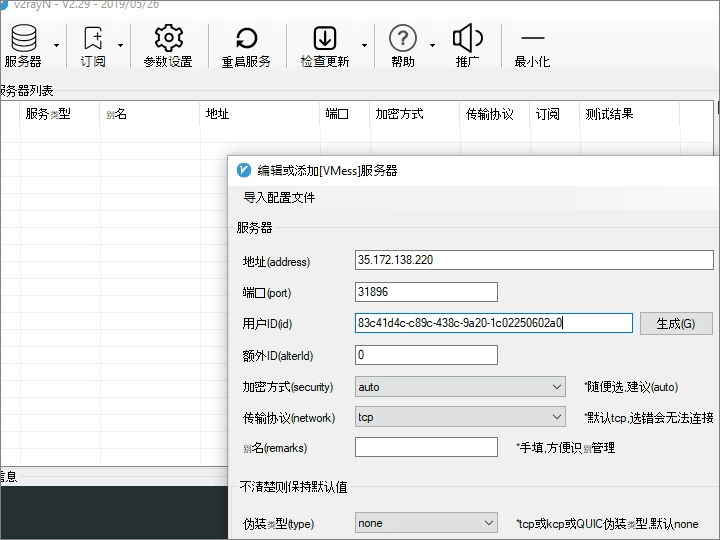720x540 pixels.
Task: Open the 传输协议(network) tcp dropdown
Action: tap(460, 417)
